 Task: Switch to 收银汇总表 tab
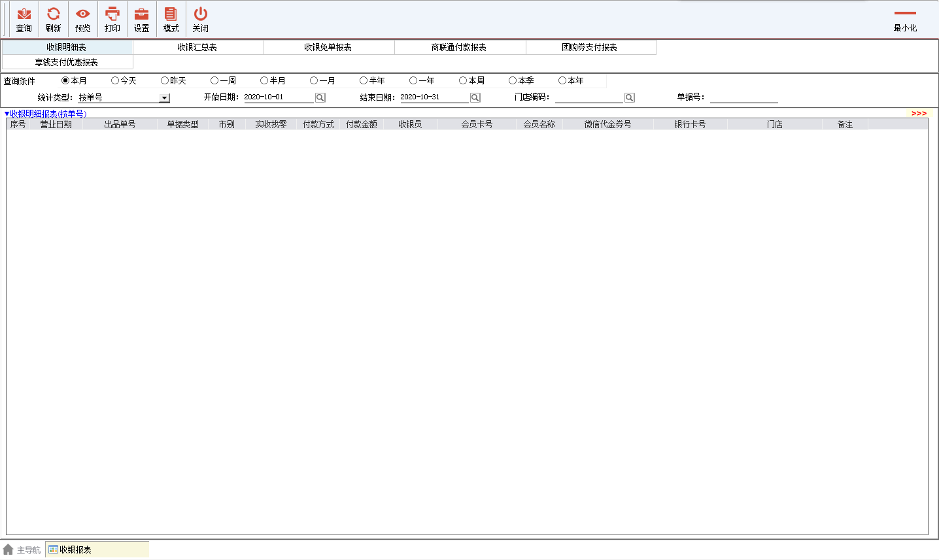pyautogui.click(x=197, y=47)
